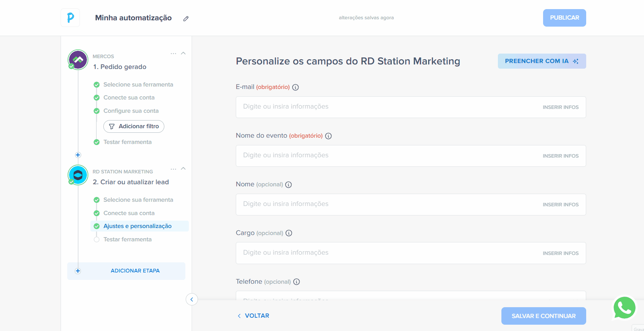Click Adicionar etapa button

tap(126, 271)
